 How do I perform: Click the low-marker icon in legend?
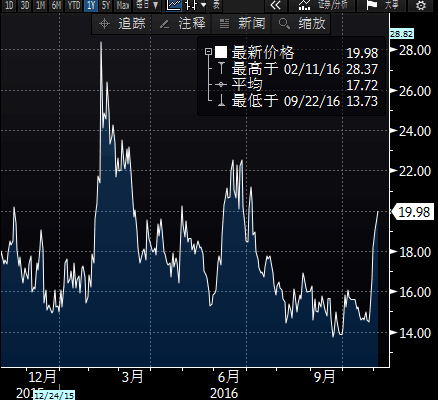tap(221, 101)
